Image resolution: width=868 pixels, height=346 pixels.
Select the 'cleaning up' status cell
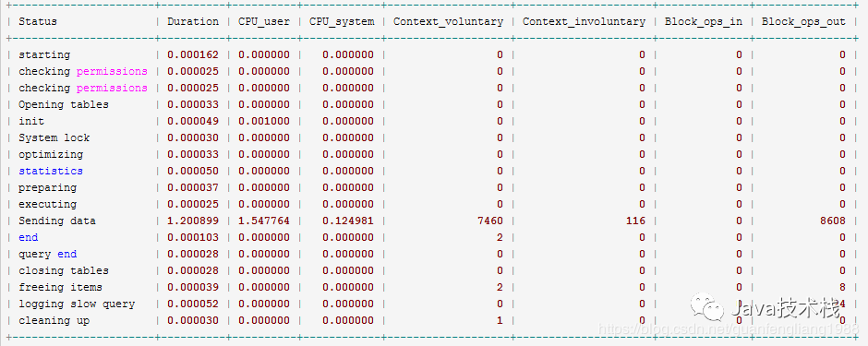(x=54, y=320)
